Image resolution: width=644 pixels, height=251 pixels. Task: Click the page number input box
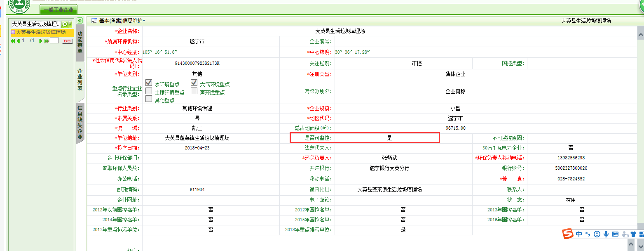55,40
